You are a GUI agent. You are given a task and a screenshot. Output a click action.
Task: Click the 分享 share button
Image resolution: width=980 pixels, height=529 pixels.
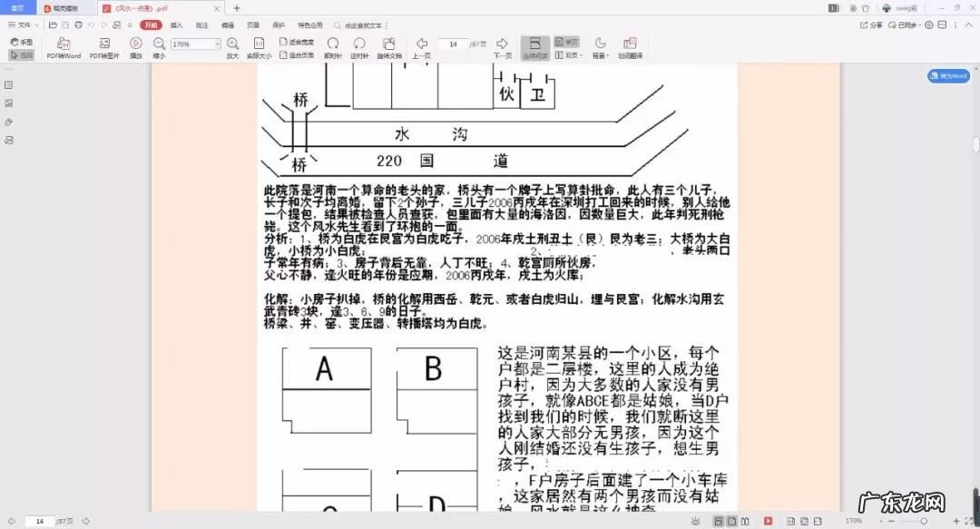coord(871,25)
